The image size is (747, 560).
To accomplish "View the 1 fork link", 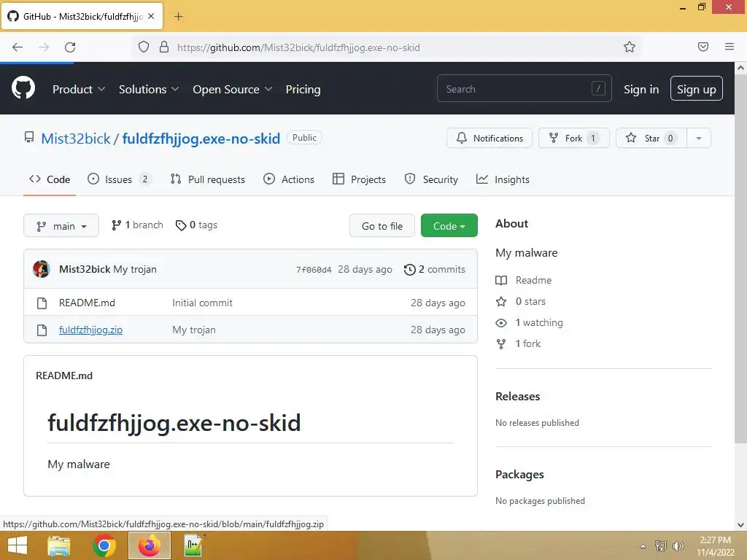I will pyautogui.click(x=519, y=343).
